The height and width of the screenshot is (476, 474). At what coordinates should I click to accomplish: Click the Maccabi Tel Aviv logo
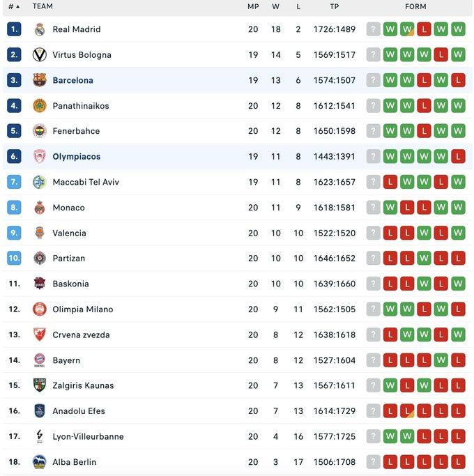(x=40, y=182)
